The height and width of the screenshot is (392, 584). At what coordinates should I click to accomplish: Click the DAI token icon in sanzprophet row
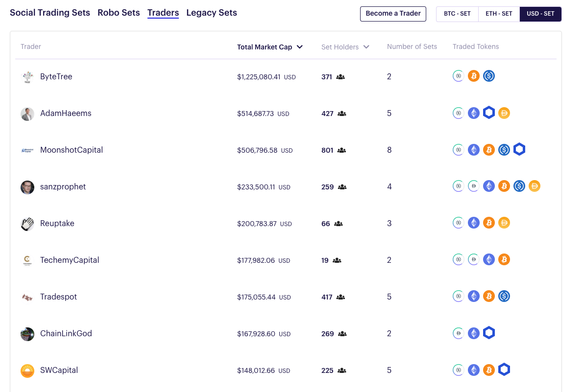(x=534, y=186)
